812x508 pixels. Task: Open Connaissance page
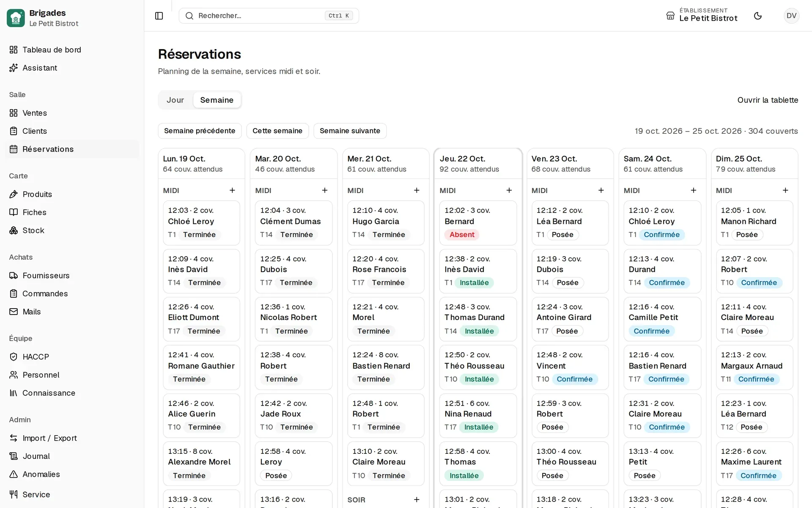[72, 393]
